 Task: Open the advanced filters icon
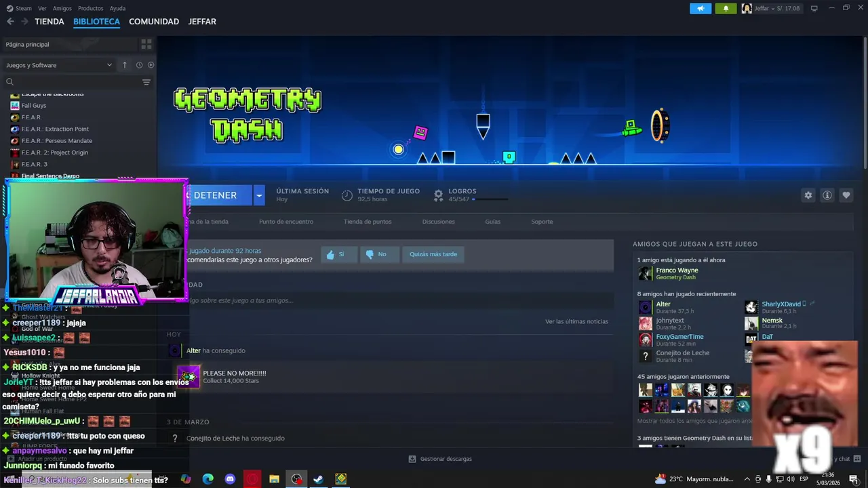coord(146,82)
